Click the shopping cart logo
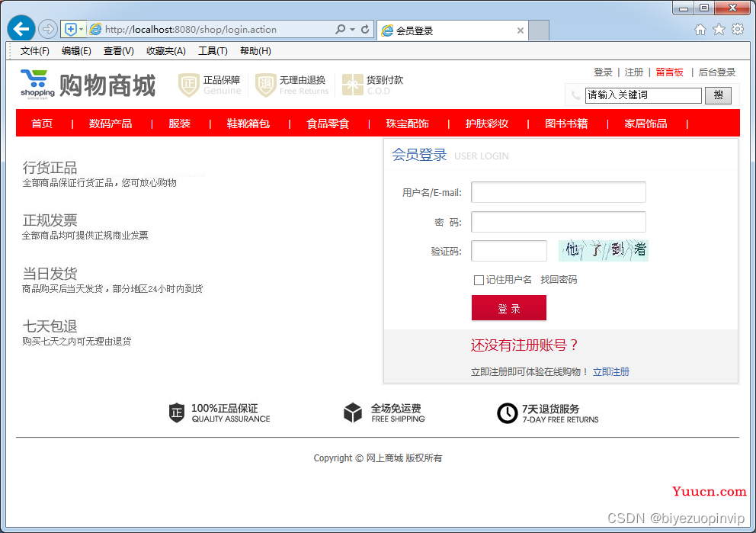Screen dimensions: 756x533 [37, 85]
